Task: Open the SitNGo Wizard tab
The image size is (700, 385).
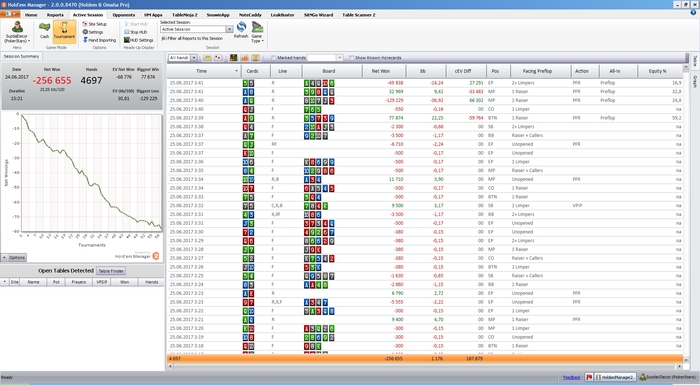Action: point(318,15)
